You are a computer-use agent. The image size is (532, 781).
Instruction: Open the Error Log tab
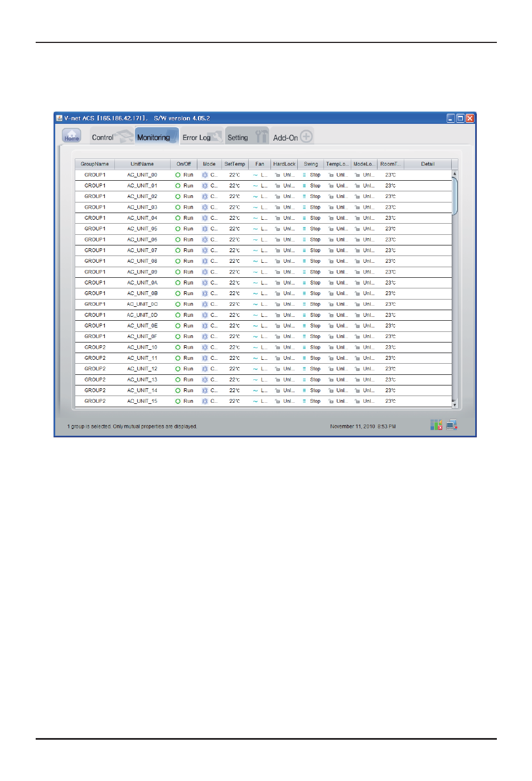point(202,137)
